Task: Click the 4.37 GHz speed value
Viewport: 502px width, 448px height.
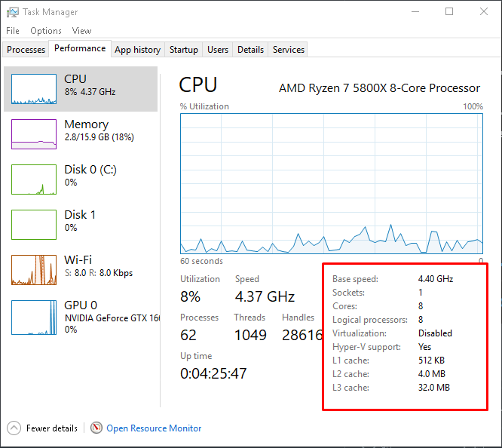Action: point(265,296)
